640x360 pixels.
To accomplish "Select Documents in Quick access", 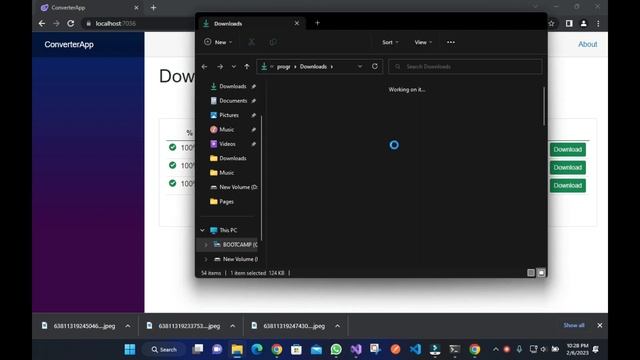I will 232,100.
